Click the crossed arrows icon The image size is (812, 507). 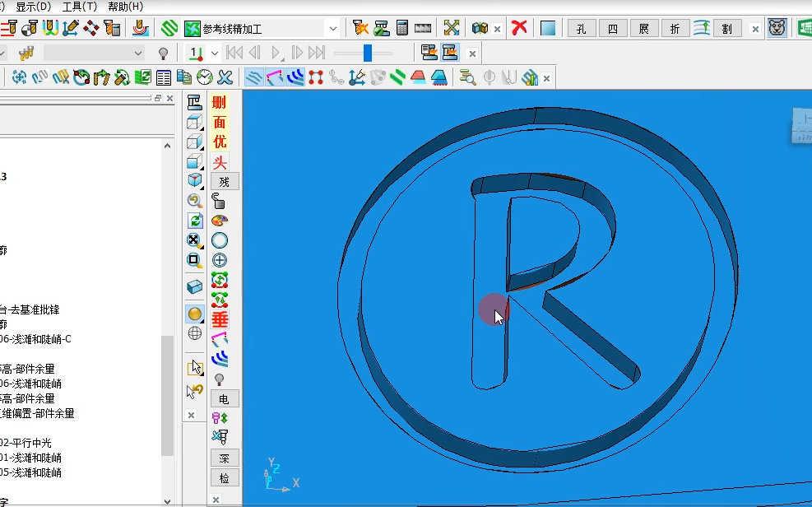coord(452,28)
